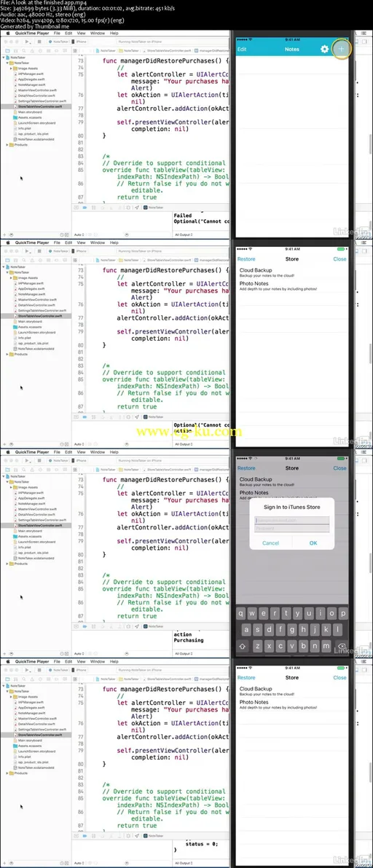Tap the p key on the iOS keyboard

pyautogui.click(x=342, y=613)
